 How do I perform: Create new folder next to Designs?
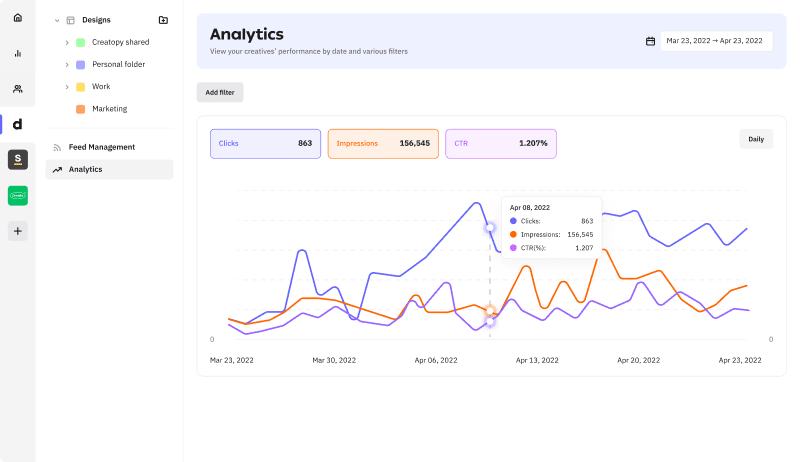pos(163,20)
